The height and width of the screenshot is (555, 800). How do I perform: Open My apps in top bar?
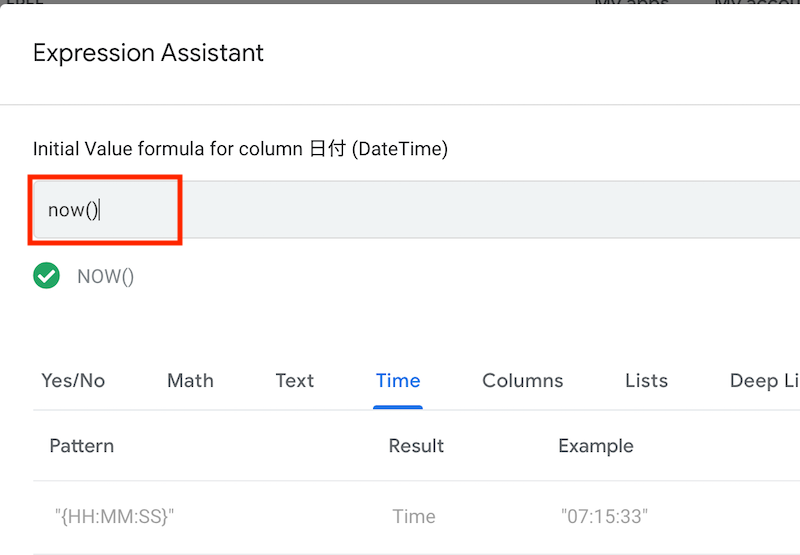coord(632,2)
